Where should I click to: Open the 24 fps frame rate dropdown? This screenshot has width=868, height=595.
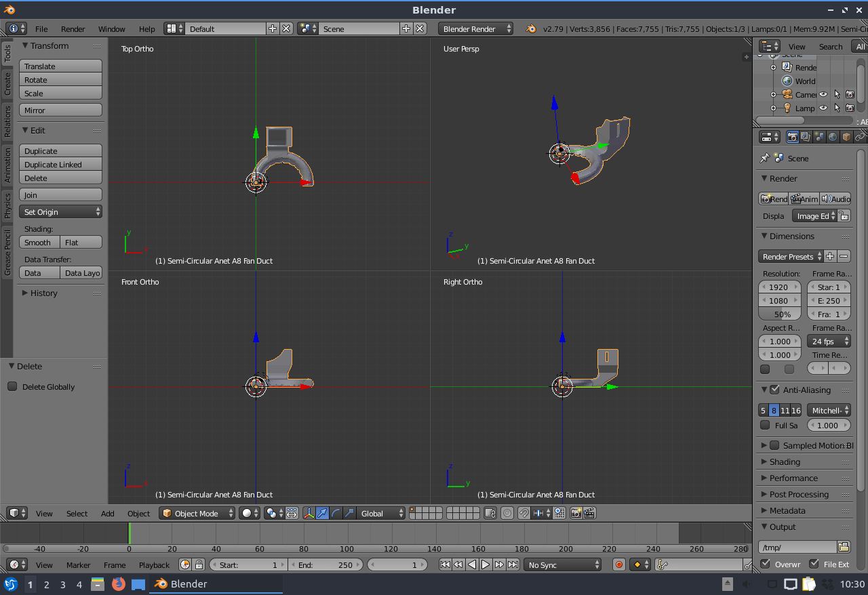point(829,342)
